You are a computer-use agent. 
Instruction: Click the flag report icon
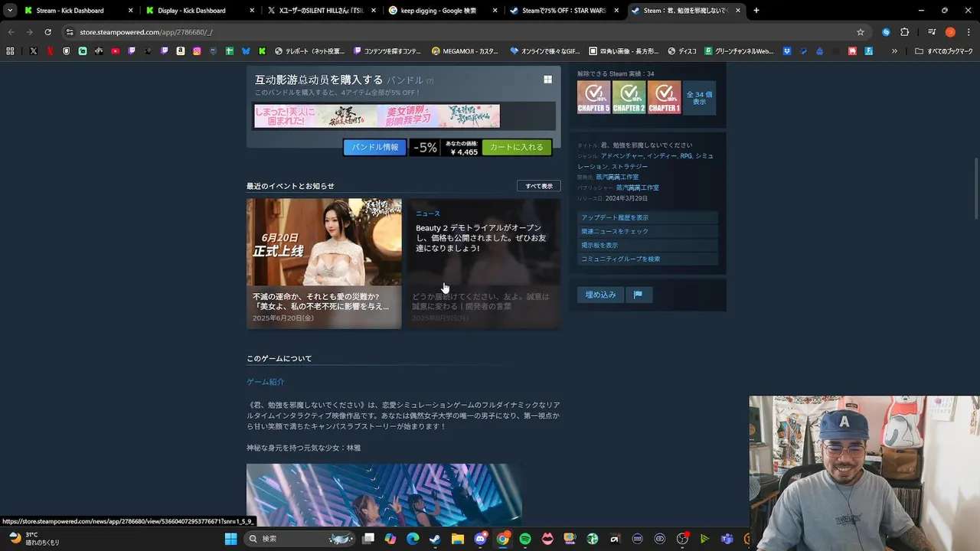coord(638,295)
